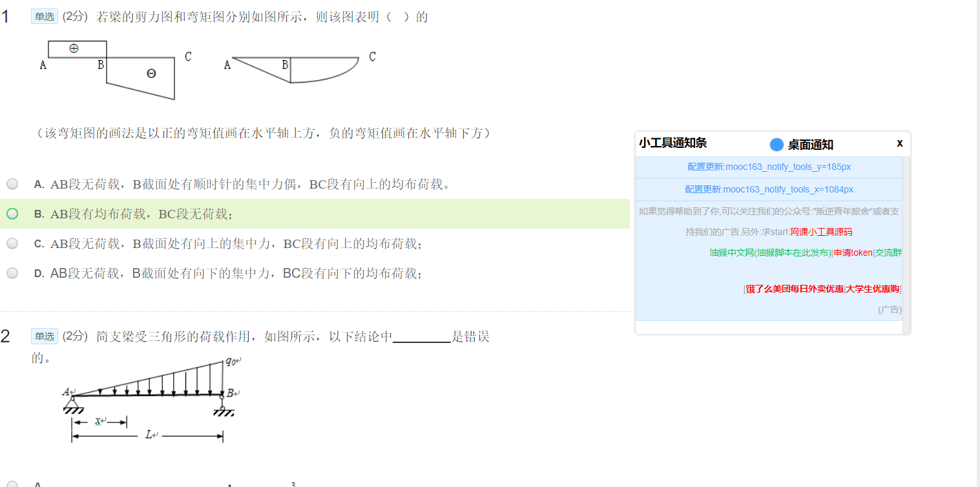Click the 单选 tag of question 2
980x487 pixels.
(x=45, y=336)
